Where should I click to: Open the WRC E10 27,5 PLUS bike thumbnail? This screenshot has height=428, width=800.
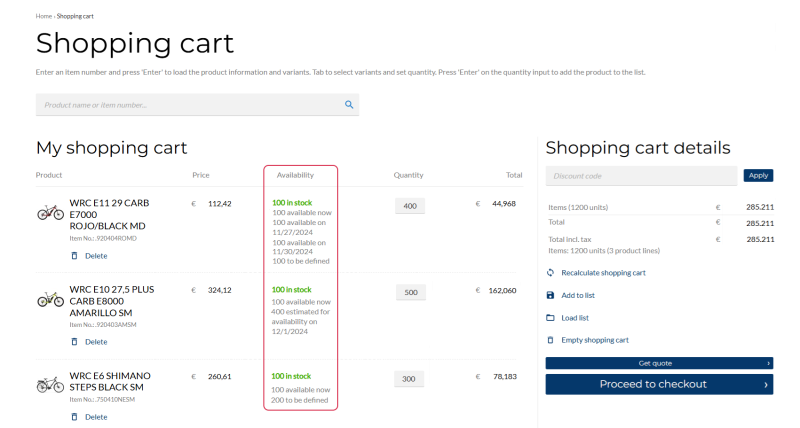50,299
